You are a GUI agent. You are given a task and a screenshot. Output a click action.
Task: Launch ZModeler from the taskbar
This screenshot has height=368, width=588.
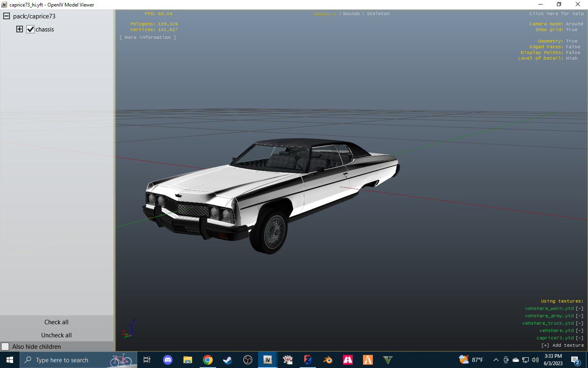click(307, 360)
